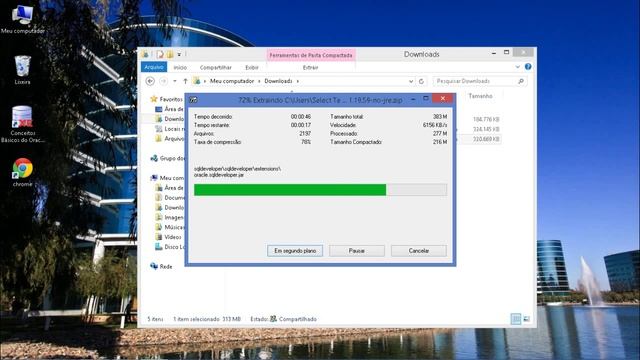Cancel the extraction with Cancelar
This screenshot has height=360, width=640.
point(419,251)
